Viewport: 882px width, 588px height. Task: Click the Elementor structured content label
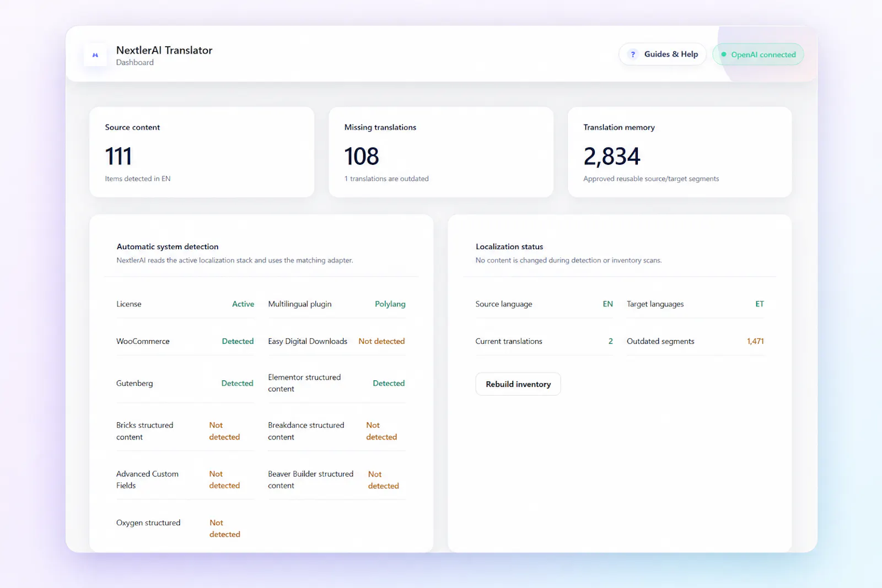click(304, 383)
